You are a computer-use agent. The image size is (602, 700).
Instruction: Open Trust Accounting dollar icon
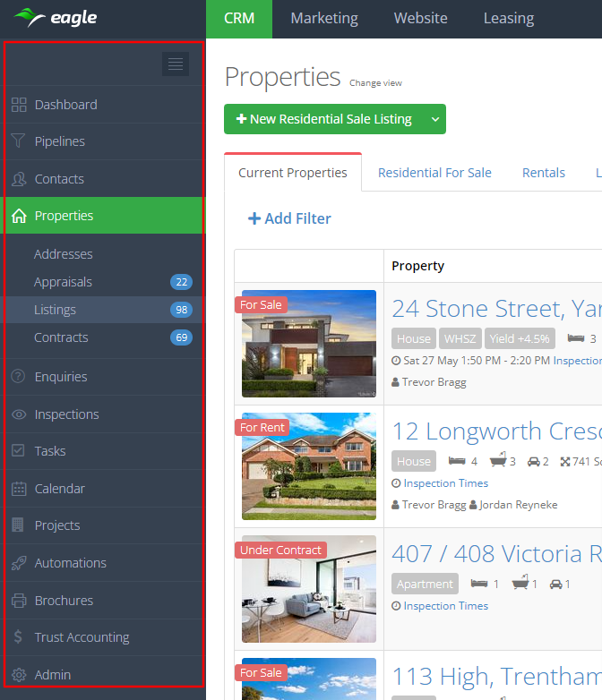[19, 637]
